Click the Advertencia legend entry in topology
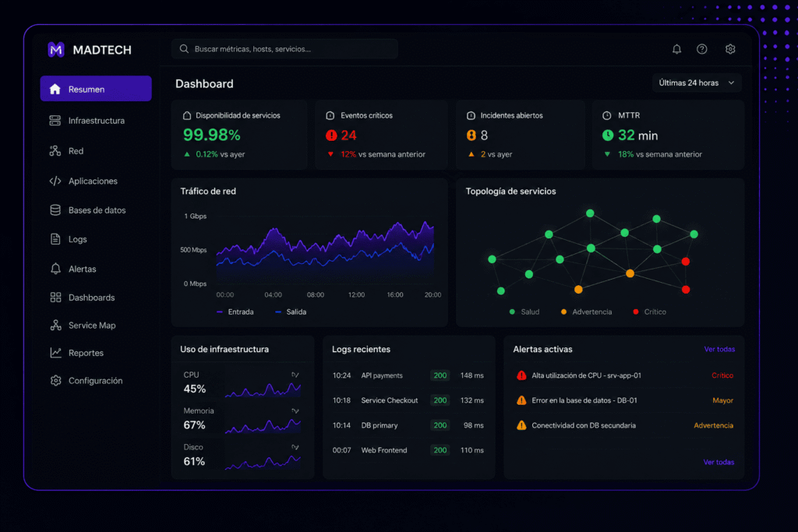Image resolution: width=798 pixels, height=532 pixels. point(586,312)
